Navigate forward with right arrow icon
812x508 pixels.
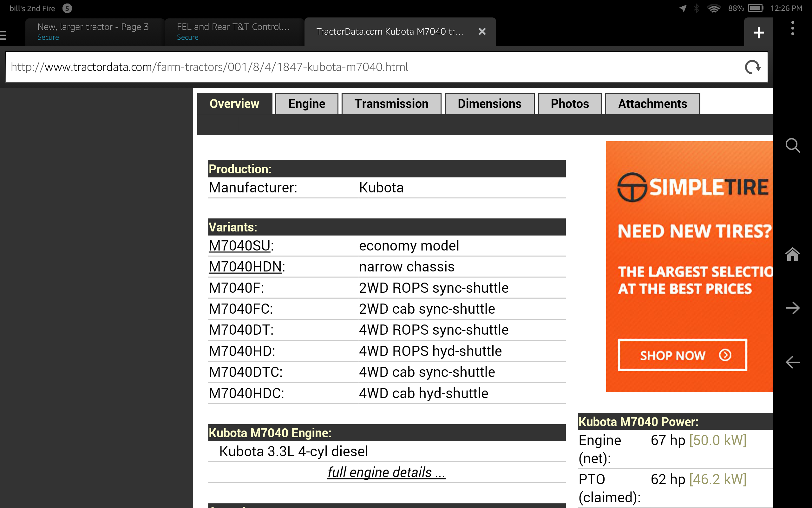point(793,308)
